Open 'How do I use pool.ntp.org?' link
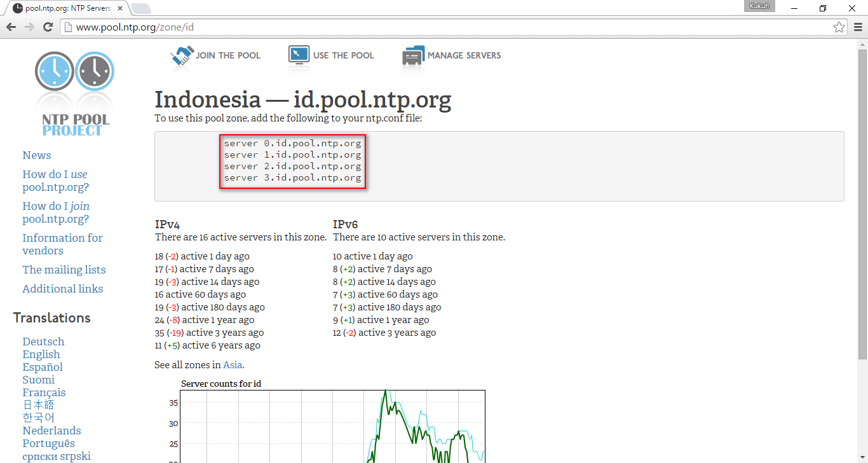 [56, 181]
